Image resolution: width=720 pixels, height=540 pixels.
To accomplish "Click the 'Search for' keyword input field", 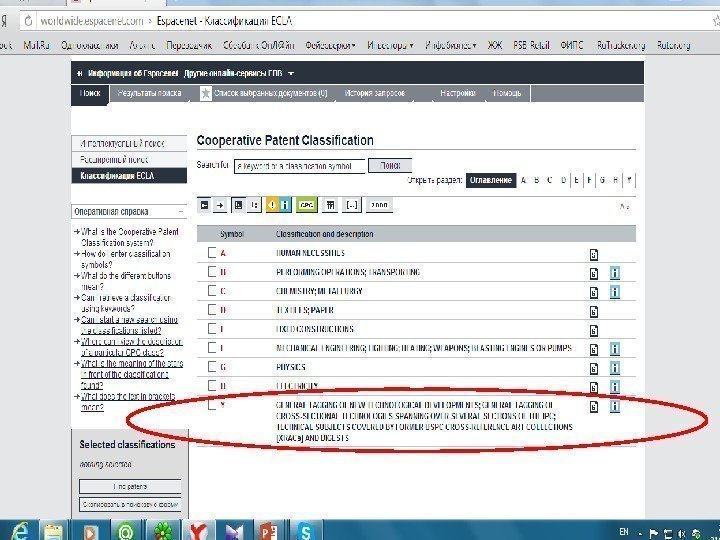I will click(x=299, y=166).
